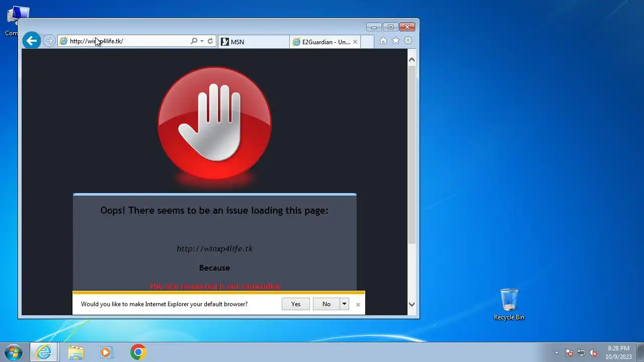Viewport: 644px width, 362px height.
Task: Open the Windows Start button
Action: coord(13,352)
